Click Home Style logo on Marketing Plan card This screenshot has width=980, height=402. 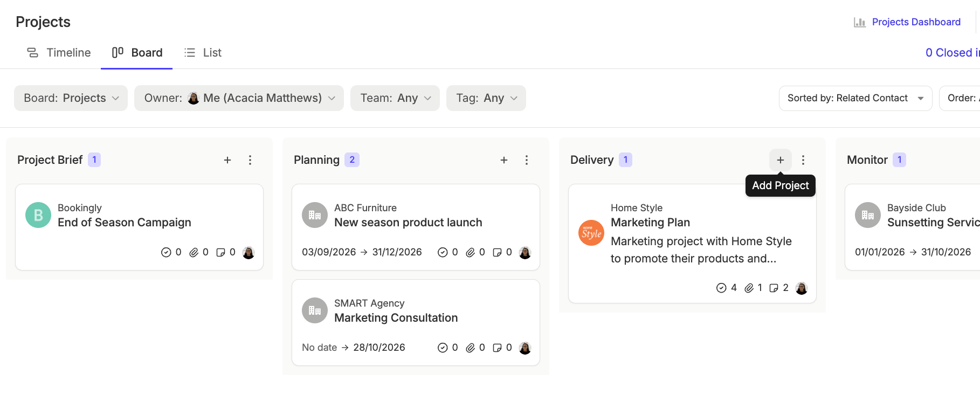click(x=591, y=233)
